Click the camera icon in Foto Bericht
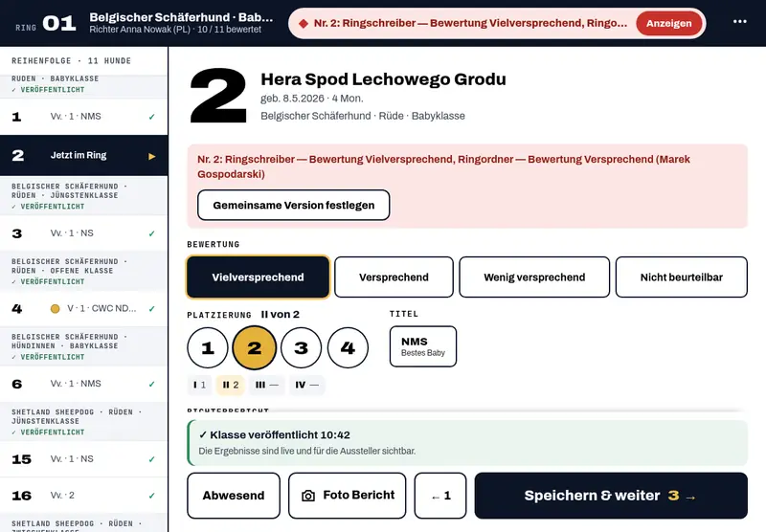The height and width of the screenshot is (532, 766). tap(308, 496)
